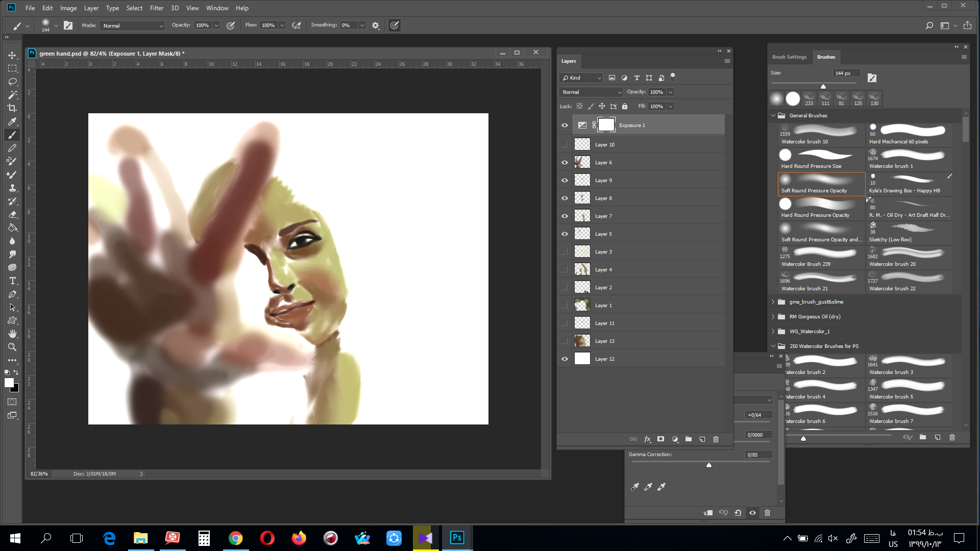This screenshot has height=551, width=980.
Task: Click the foreground color swatch
Action: [9, 383]
